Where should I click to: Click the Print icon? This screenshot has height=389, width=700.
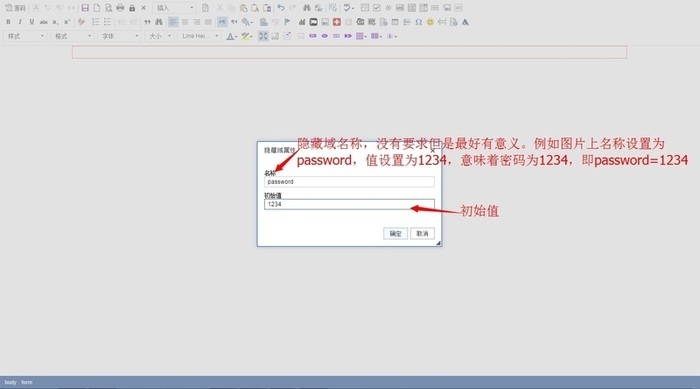point(120,8)
